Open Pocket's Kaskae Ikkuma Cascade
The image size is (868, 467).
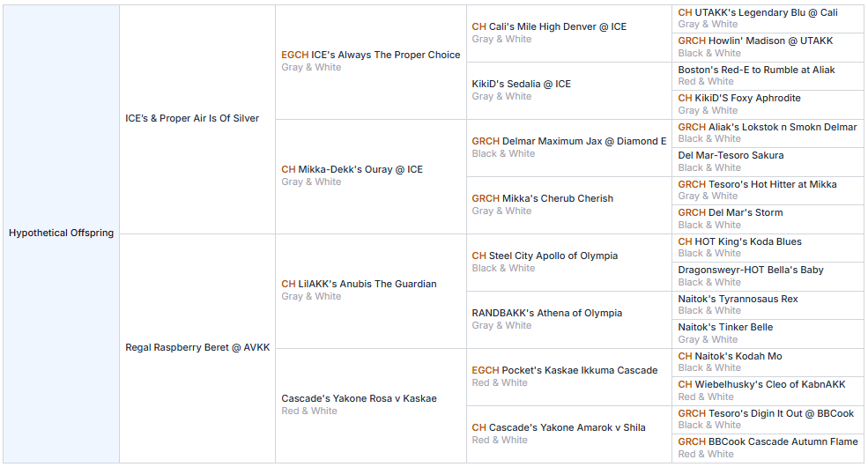click(x=579, y=370)
